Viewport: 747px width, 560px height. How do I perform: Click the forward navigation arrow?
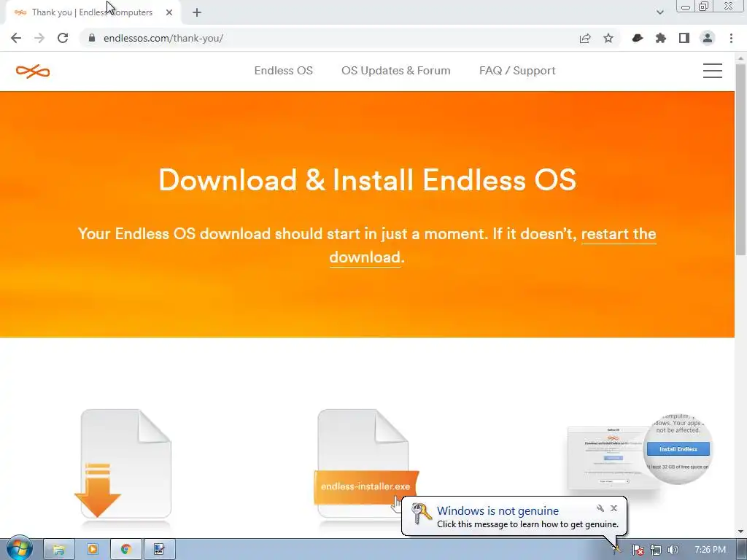pyautogui.click(x=39, y=38)
